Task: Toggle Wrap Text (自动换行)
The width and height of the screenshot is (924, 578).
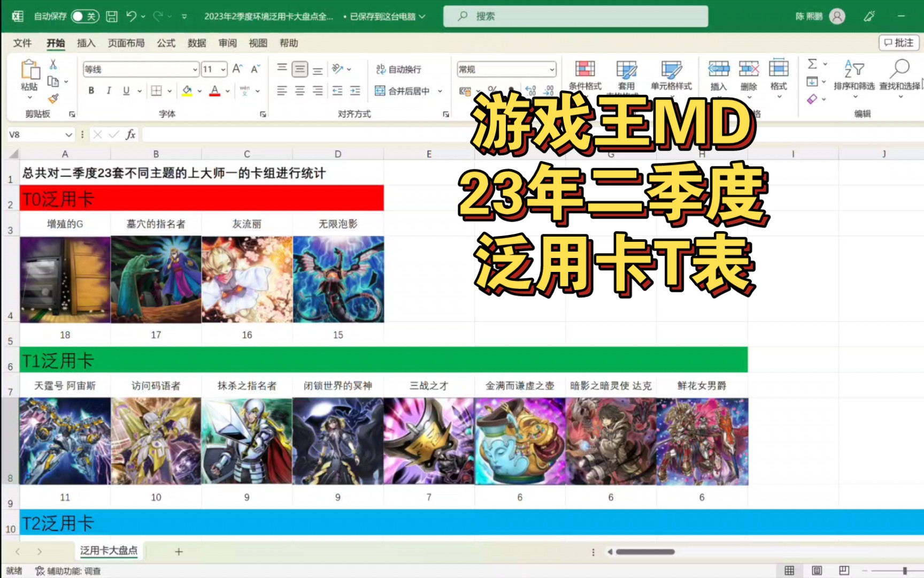Action: 398,69
